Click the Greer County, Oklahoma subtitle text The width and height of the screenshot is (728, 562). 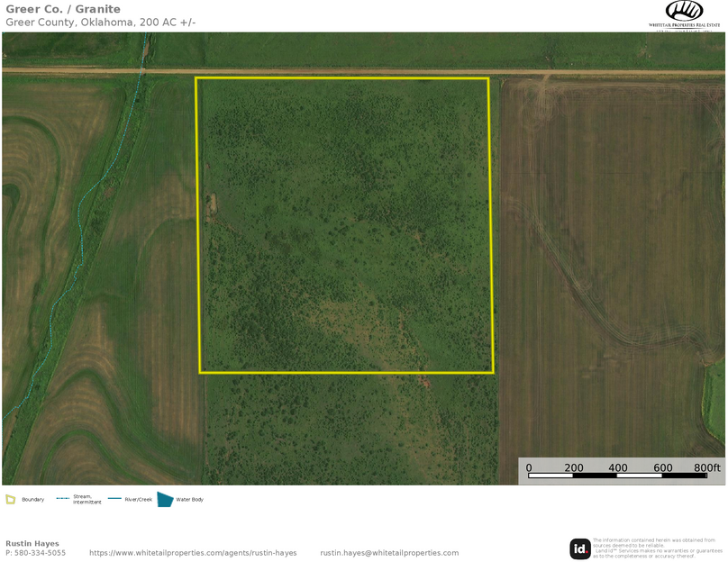100,22
